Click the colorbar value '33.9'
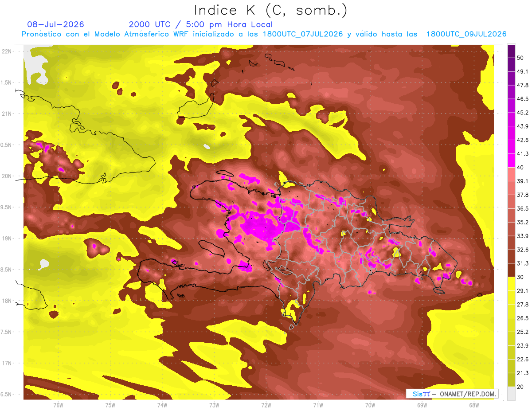This screenshot has width=532, height=411. tap(523, 236)
